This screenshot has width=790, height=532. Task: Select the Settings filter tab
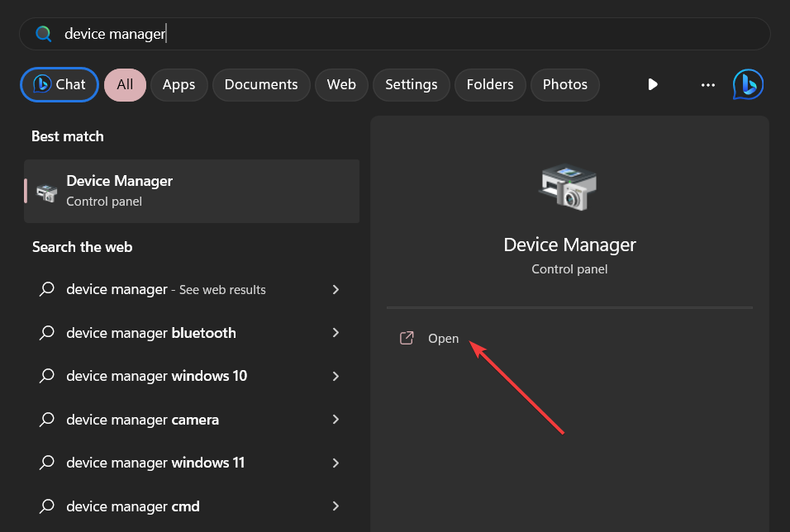coord(411,84)
